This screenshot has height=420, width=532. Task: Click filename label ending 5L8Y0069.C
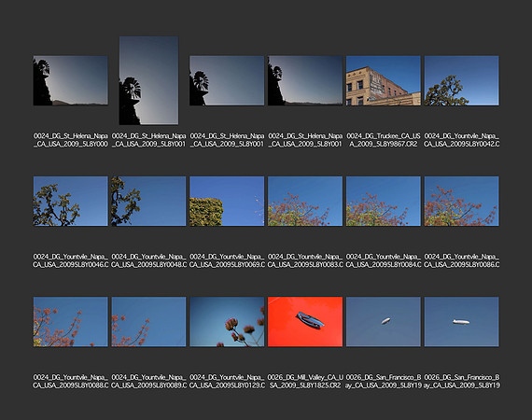pos(227,260)
